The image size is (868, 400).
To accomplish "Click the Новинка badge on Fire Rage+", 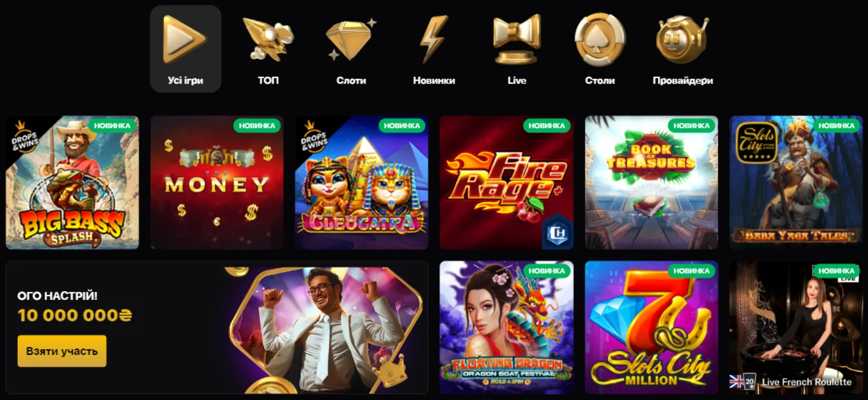I will [x=547, y=125].
